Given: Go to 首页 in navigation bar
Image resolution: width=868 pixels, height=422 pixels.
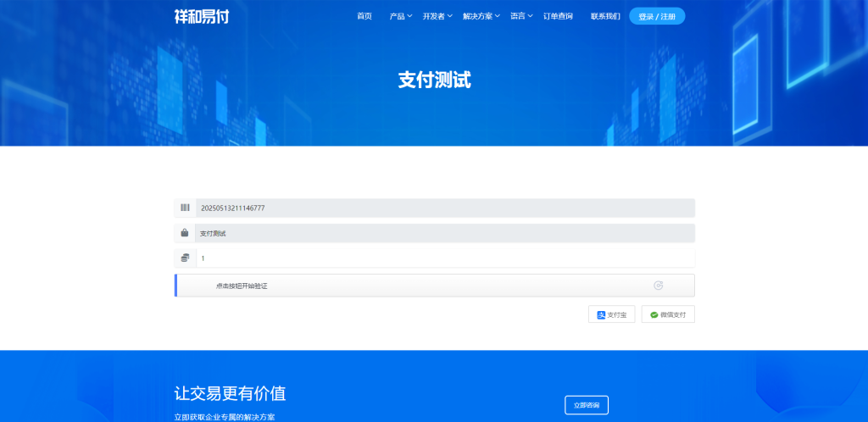Looking at the screenshot, I should 364,16.
